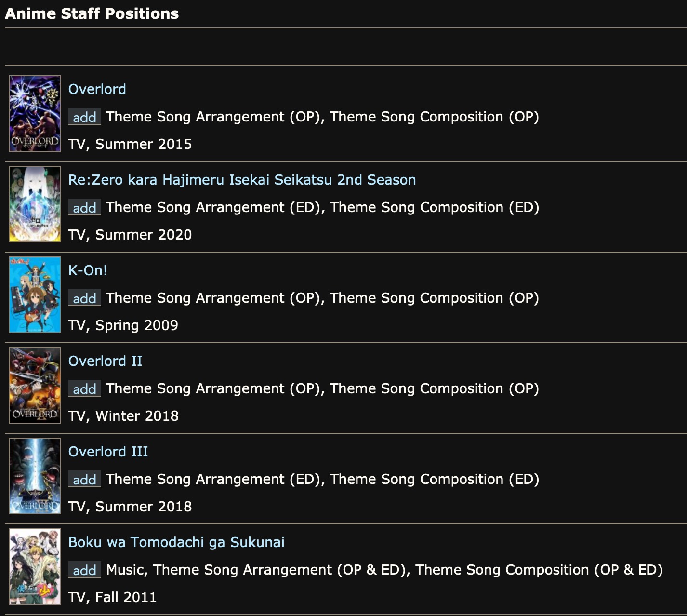Image resolution: width=687 pixels, height=616 pixels.
Task: Select the K-On! poster thumbnail
Action: pos(35,295)
